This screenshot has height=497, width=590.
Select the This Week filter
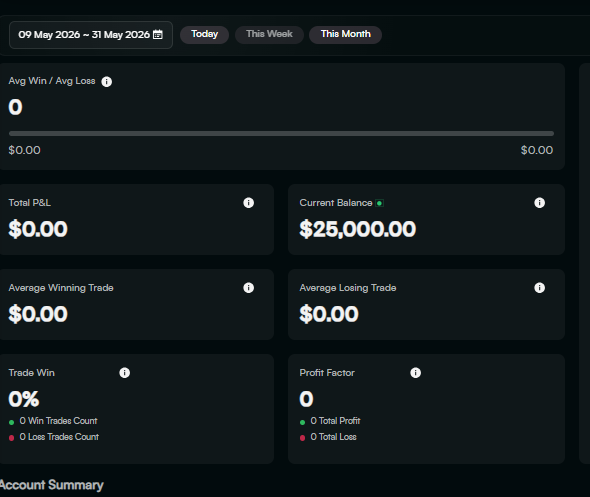[269, 35]
